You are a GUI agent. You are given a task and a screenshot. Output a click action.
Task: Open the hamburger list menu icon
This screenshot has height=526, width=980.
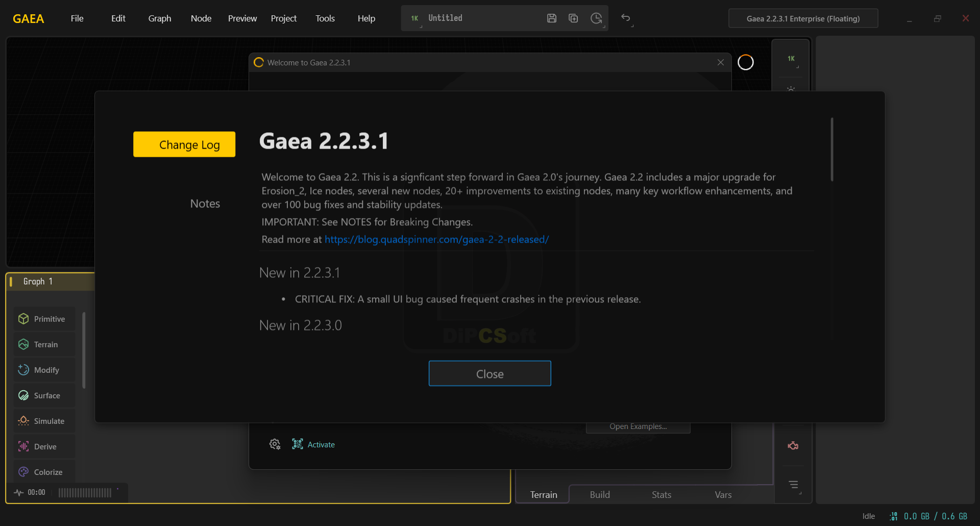click(794, 485)
